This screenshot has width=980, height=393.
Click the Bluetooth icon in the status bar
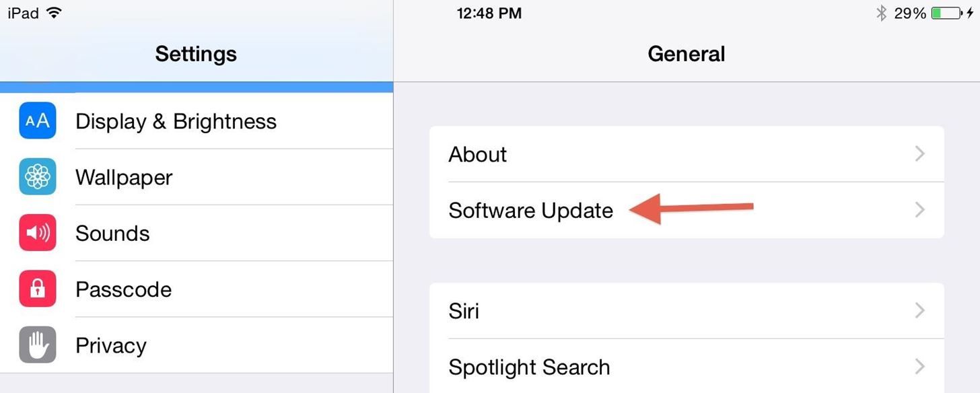[882, 12]
